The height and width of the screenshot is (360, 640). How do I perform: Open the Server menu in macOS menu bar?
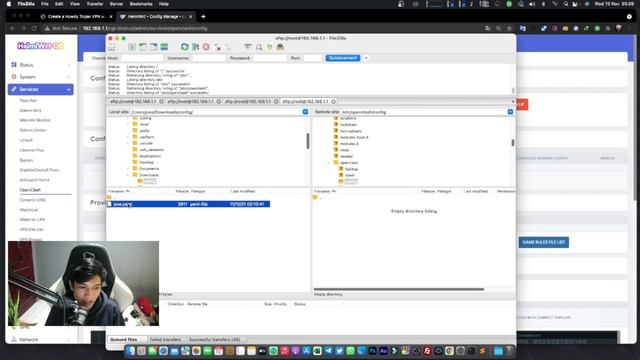pyautogui.click(x=116, y=4)
